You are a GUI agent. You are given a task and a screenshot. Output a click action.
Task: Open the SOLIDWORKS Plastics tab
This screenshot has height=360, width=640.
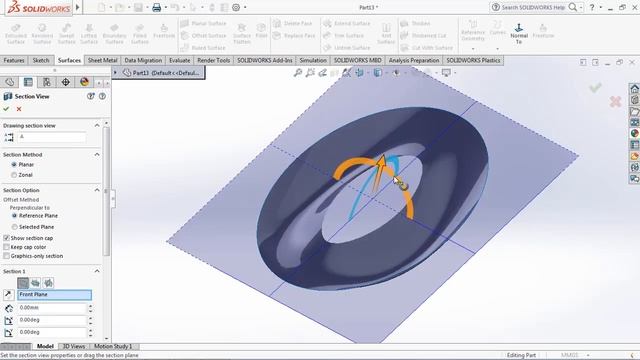click(x=473, y=60)
